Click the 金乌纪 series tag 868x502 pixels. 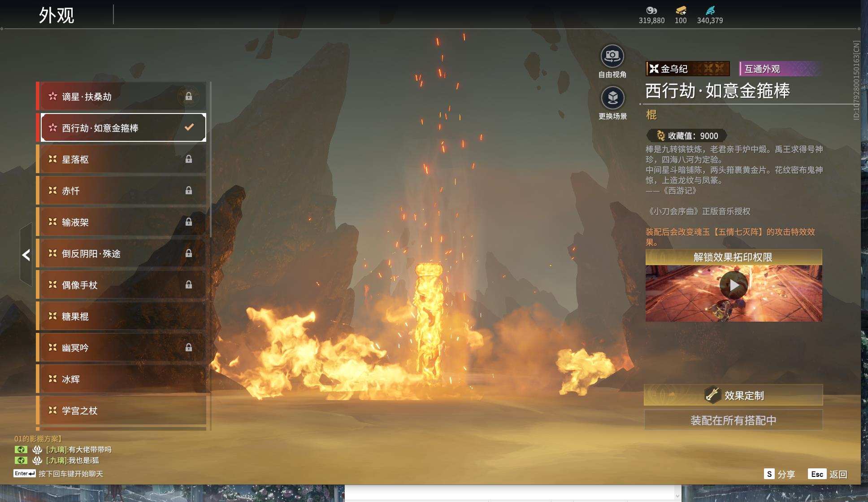(x=688, y=69)
